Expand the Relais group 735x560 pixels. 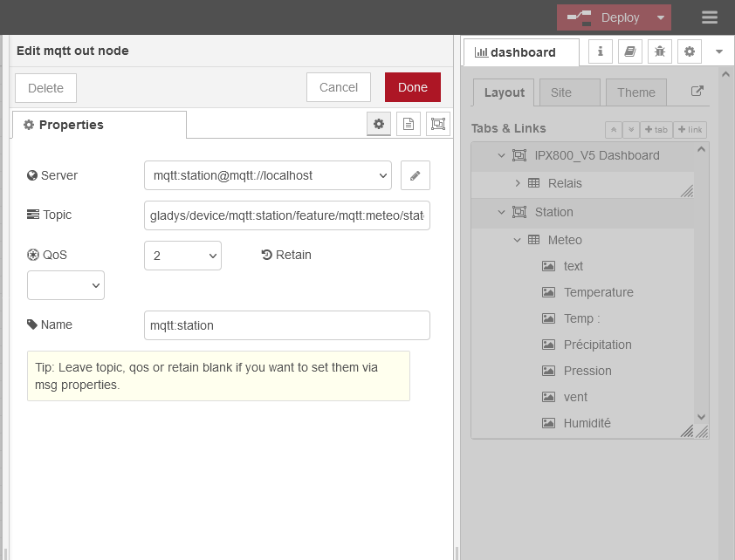click(518, 183)
